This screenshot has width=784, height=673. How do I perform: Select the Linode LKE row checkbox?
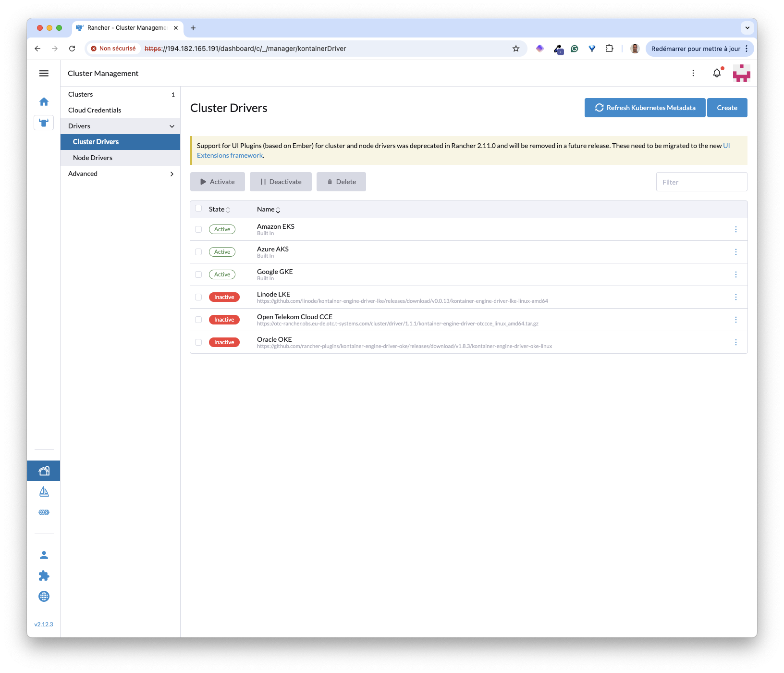pyautogui.click(x=198, y=297)
